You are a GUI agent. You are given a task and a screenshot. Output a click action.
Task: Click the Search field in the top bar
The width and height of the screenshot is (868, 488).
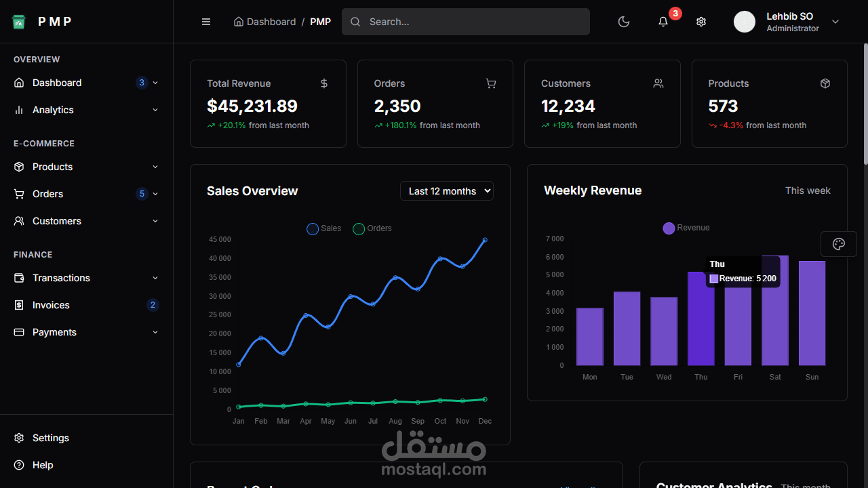(x=465, y=22)
